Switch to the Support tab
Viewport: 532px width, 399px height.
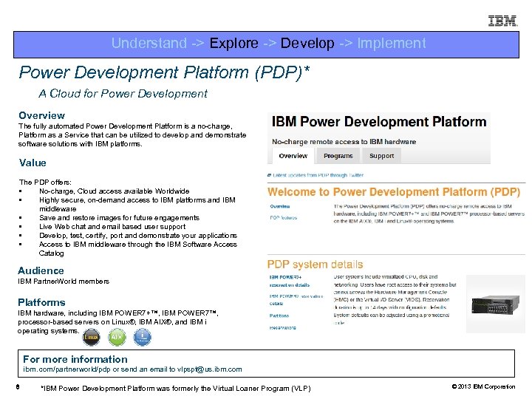click(x=381, y=156)
